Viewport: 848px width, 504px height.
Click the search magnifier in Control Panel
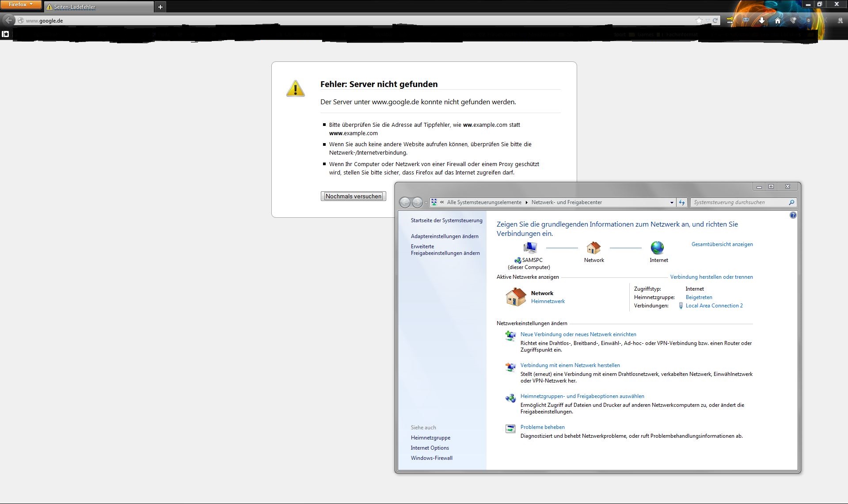point(791,202)
